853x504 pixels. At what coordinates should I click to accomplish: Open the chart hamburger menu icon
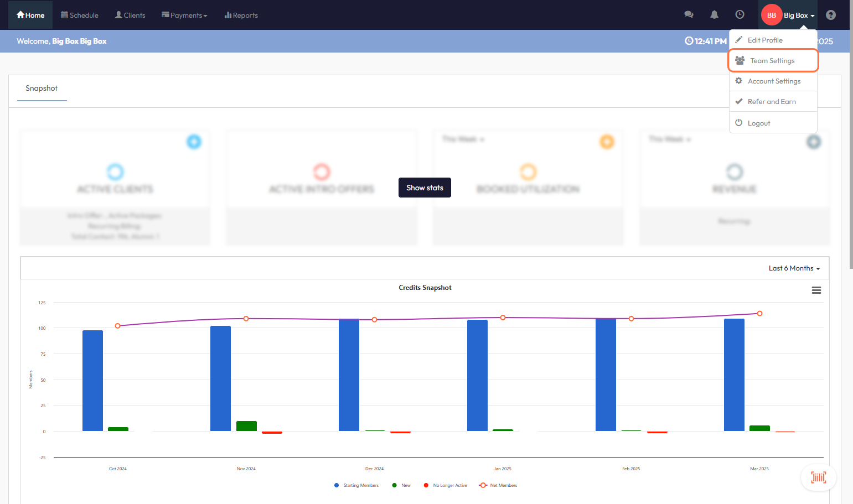(816, 290)
